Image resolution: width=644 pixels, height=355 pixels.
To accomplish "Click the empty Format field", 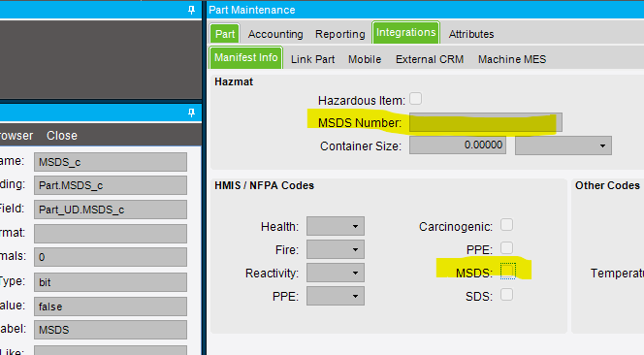I will coord(111,234).
